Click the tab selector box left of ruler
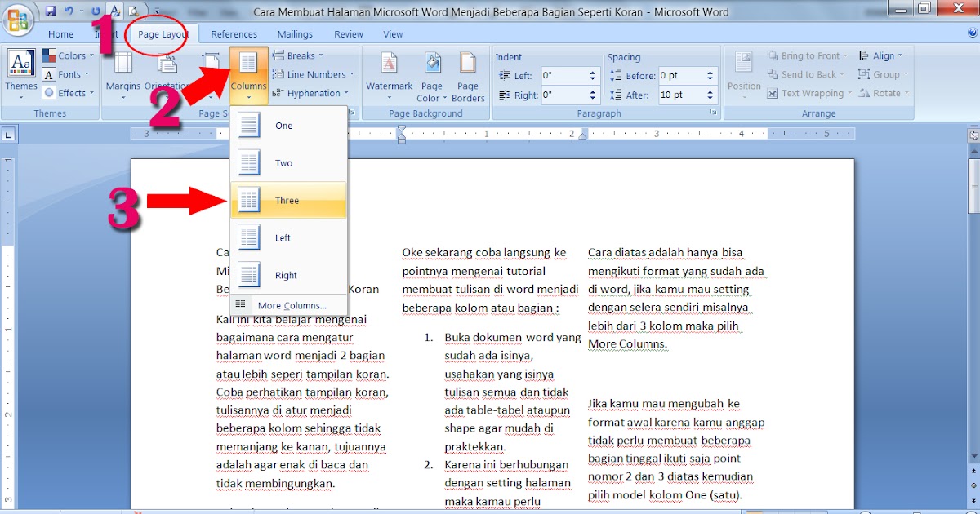Image resolution: width=980 pixels, height=514 pixels. (x=8, y=134)
